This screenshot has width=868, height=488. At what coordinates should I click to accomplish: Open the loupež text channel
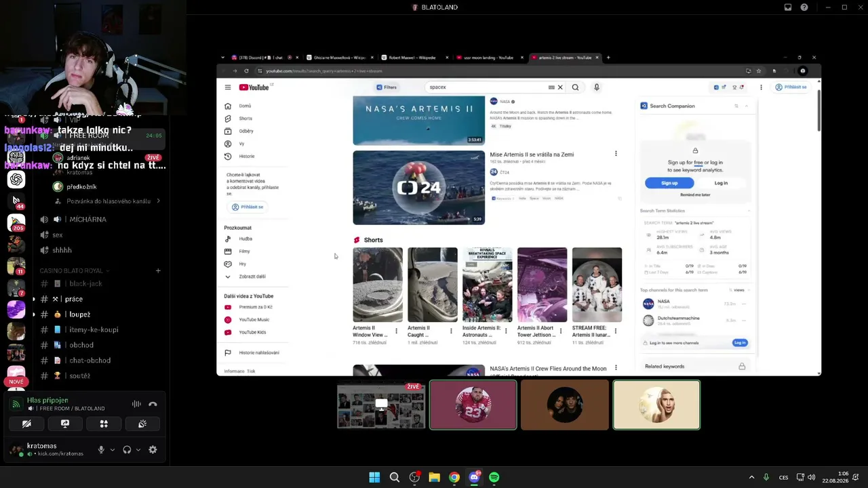click(x=79, y=315)
